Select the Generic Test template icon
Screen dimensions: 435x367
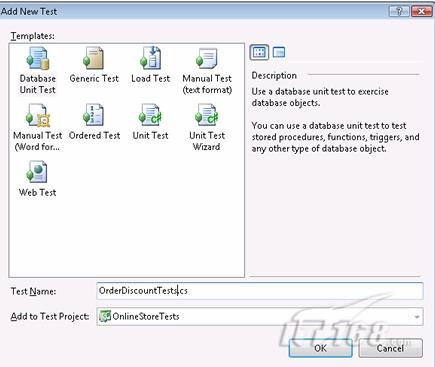94,59
